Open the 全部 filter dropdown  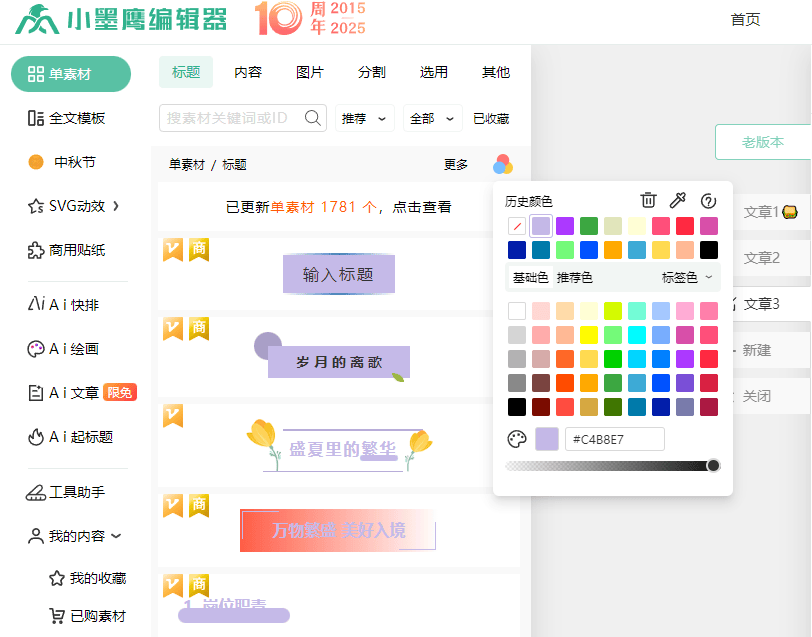(433, 118)
